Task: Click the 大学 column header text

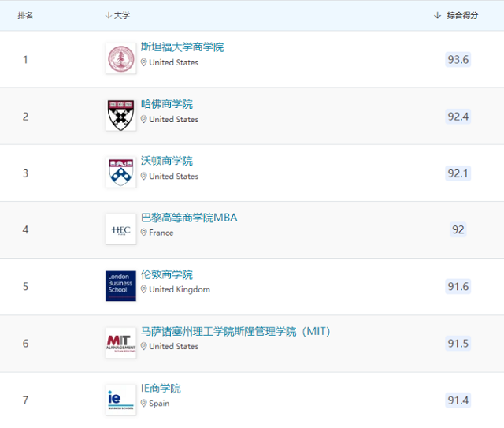Action: point(122,15)
